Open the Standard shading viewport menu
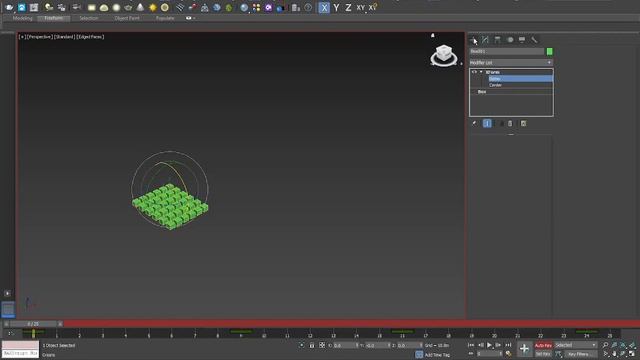Screen dimensions: 640x360 click(x=64, y=37)
